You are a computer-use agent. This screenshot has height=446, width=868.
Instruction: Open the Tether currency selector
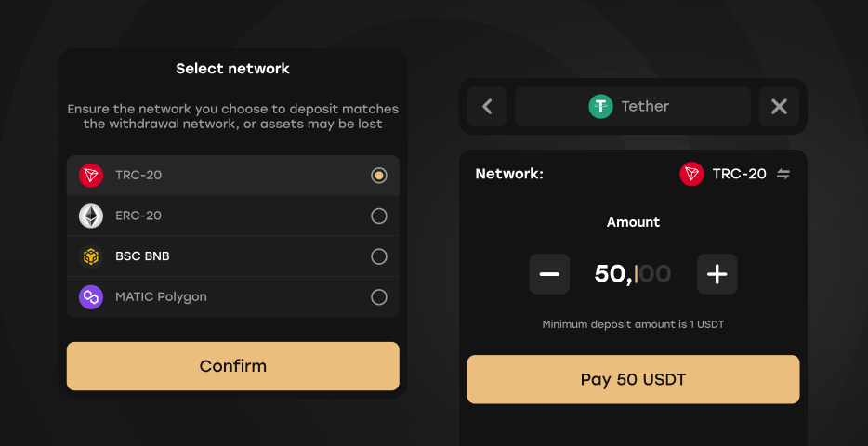[x=633, y=106]
